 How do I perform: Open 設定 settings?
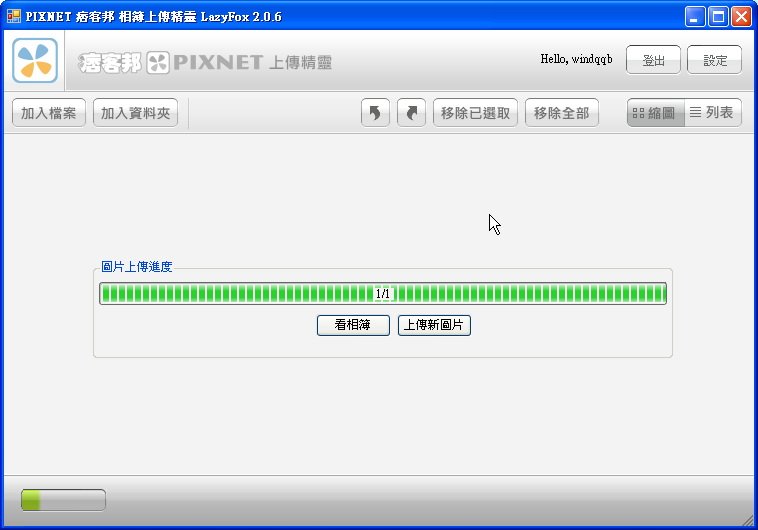[x=714, y=60]
